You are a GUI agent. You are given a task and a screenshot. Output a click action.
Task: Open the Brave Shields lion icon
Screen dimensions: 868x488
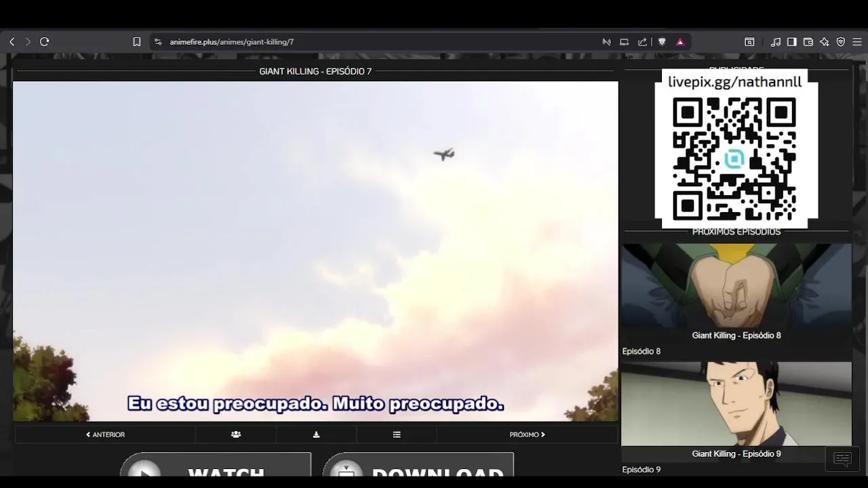[662, 42]
